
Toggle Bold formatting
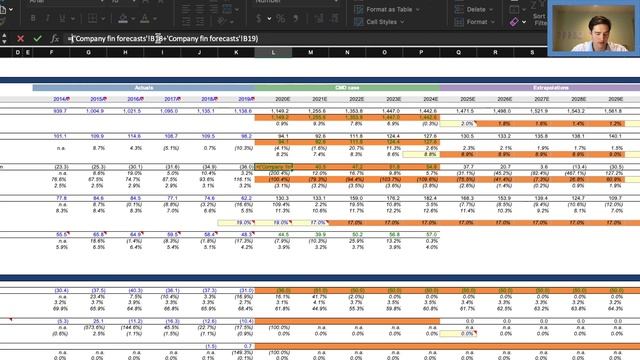tap(33, 18)
